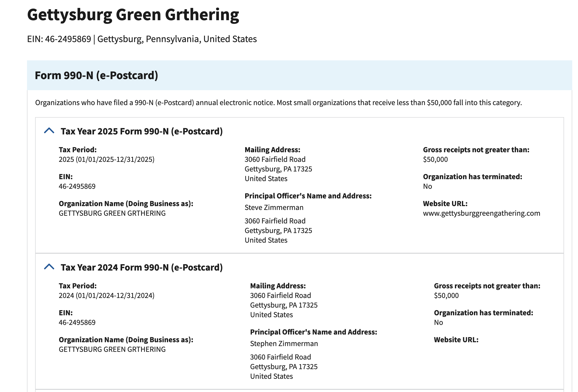Click Tax Year 2025 Form 990-N heading
The height and width of the screenshot is (392, 578).
click(x=142, y=131)
